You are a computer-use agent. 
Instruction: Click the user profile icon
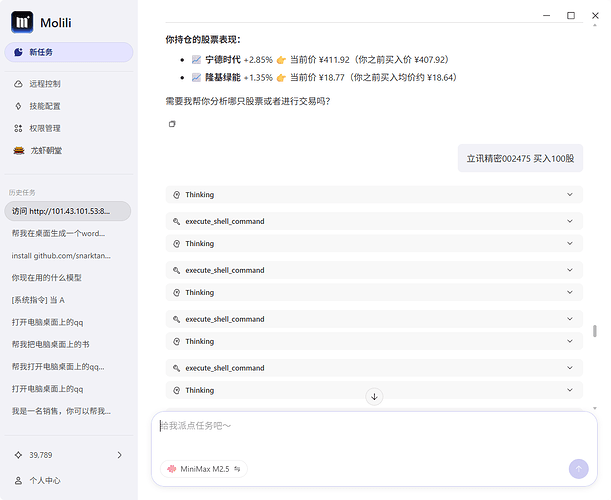[18, 481]
